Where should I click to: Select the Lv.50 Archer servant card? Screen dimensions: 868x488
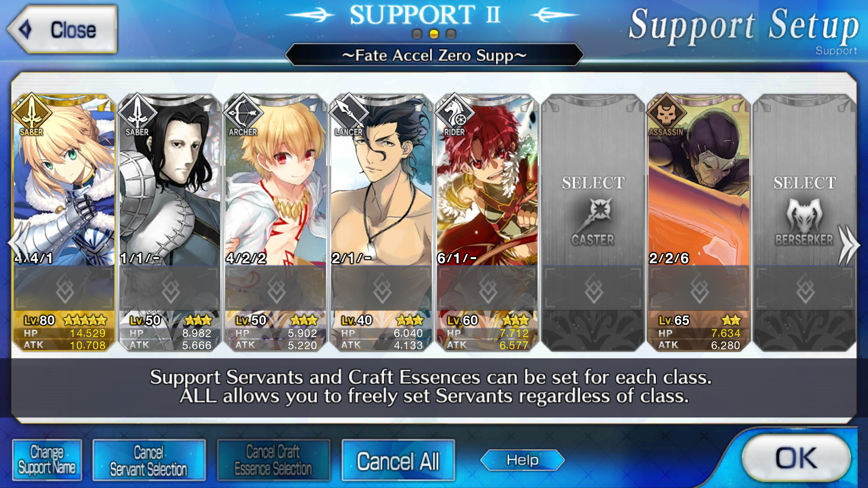click(x=275, y=222)
